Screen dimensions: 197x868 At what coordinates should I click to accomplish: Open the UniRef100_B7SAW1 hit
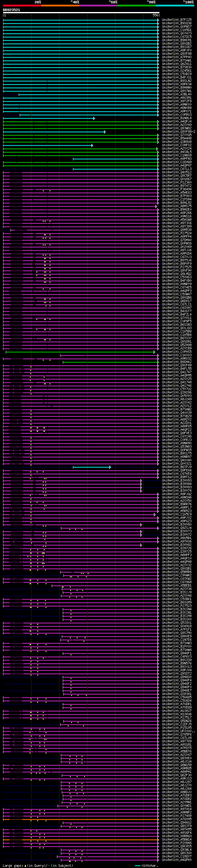pos(177,60)
